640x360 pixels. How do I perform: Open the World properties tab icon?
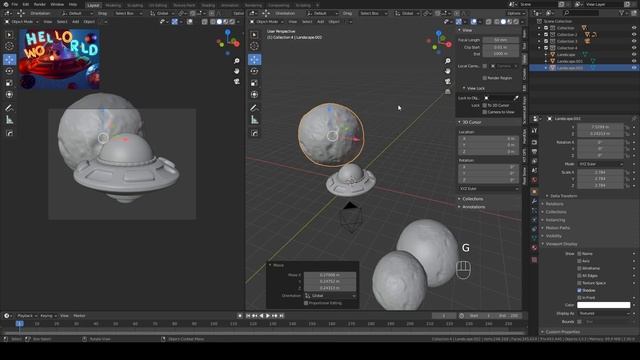pyautogui.click(x=534, y=180)
